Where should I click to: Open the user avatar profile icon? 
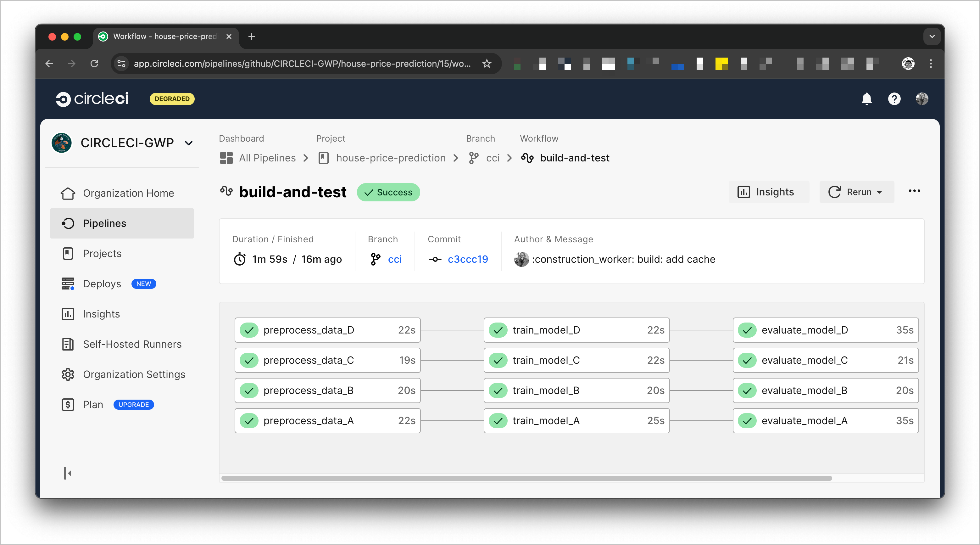tap(922, 98)
